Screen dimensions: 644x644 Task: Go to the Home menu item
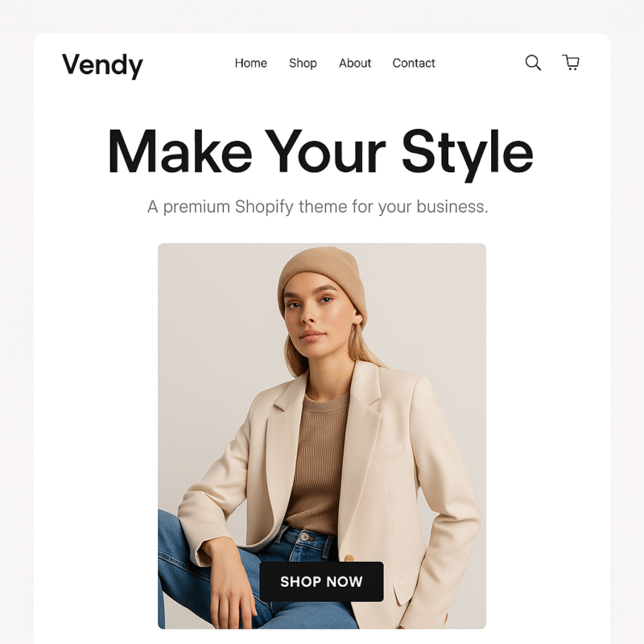(251, 63)
